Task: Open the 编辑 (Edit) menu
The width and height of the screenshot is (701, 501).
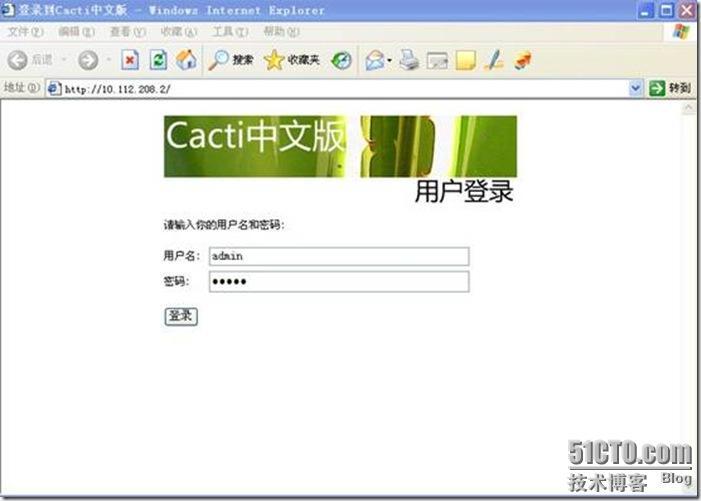Action: point(76,32)
